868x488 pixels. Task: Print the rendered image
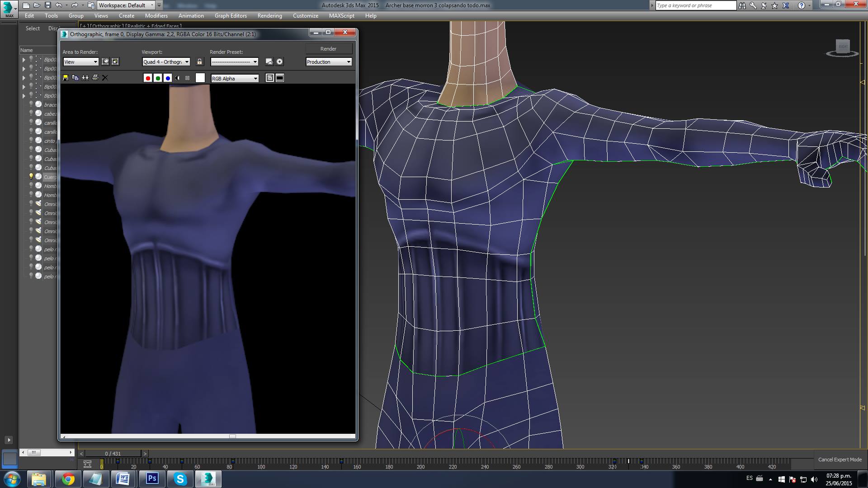pyautogui.click(x=95, y=78)
